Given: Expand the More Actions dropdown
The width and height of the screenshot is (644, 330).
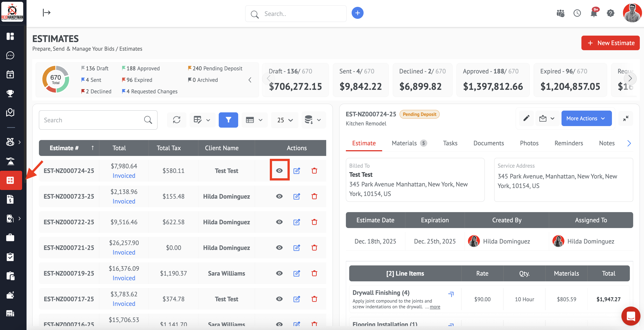Looking at the screenshot, I should [x=586, y=118].
